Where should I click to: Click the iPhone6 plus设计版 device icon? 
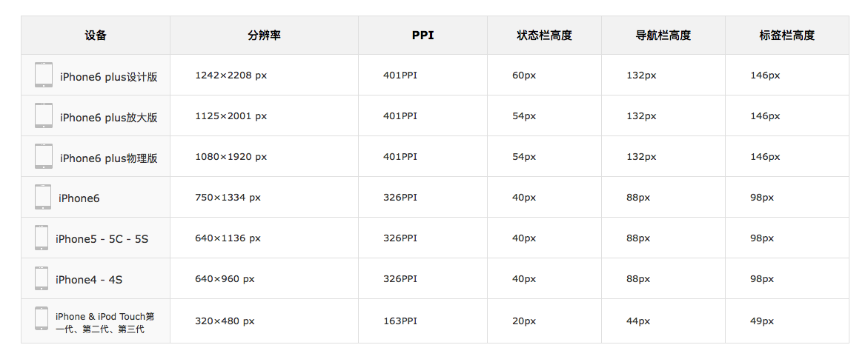[x=44, y=75]
